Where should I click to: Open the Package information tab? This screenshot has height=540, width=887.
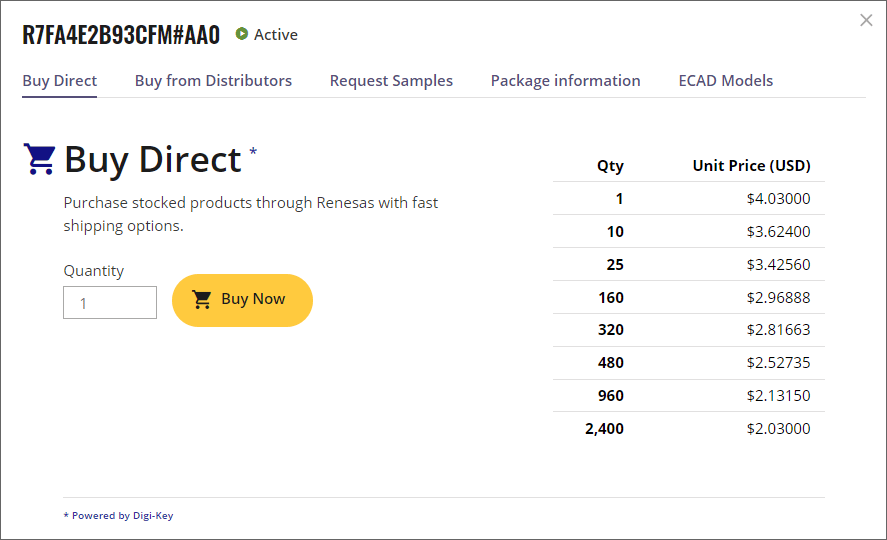565,81
